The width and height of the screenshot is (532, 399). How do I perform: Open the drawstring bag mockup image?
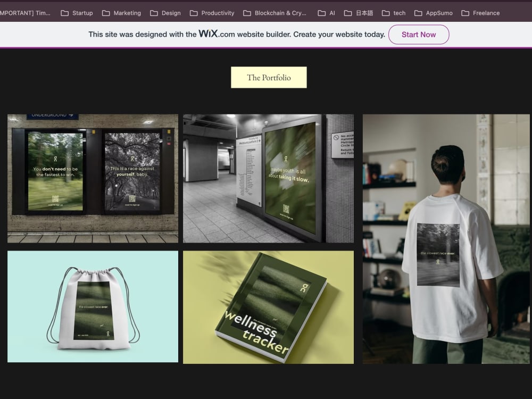tap(93, 307)
